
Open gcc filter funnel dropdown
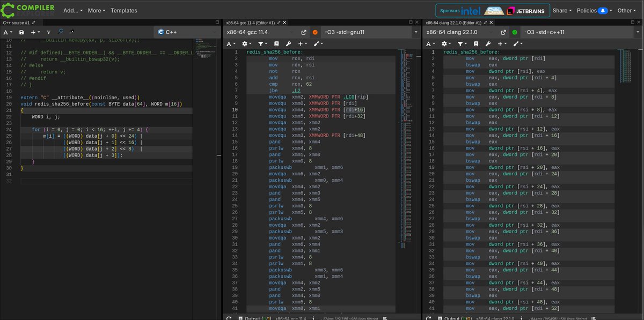[262, 43]
